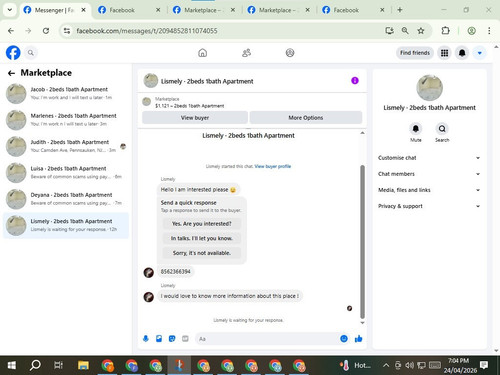Viewport: 500px width, 375px height.
Task: Search in conversation using Search icon
Action: pyautogui.click(x=442, y=129)
